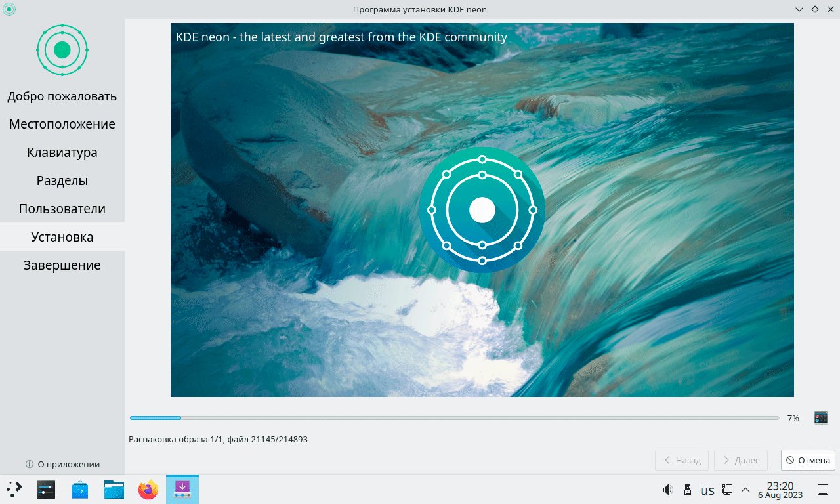Click the "Далее" button
The width and height of the screenshot is (840, 504).
point(741,460)
